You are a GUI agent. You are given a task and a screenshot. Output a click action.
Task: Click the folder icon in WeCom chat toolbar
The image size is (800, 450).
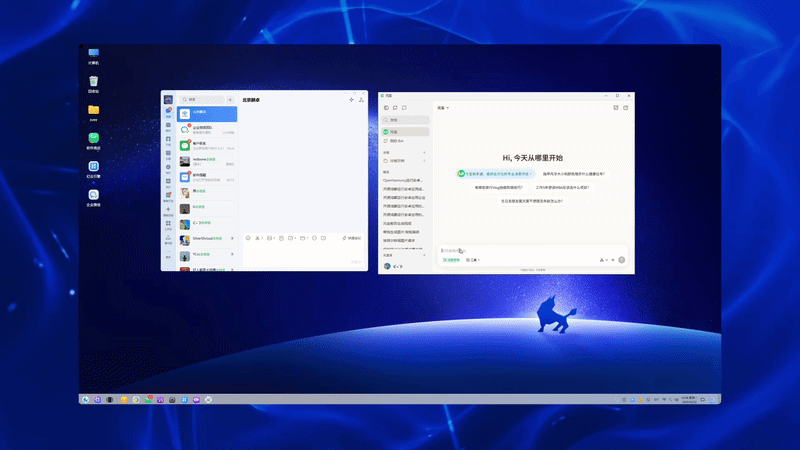302,238
